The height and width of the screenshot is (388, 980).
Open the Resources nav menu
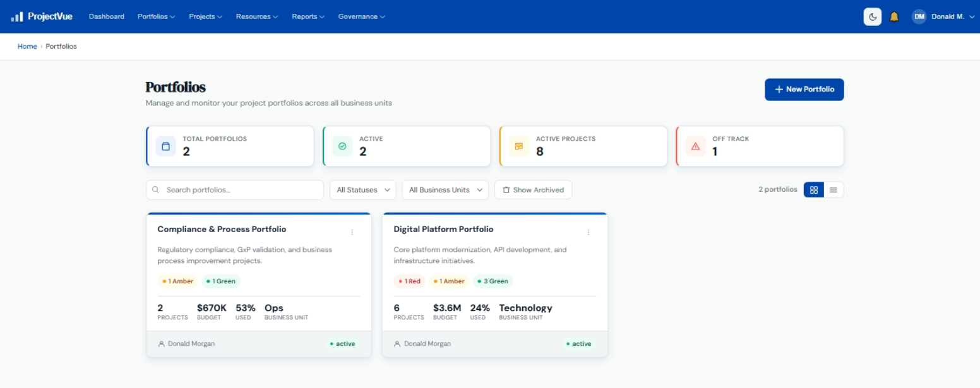tap(257, 16)
